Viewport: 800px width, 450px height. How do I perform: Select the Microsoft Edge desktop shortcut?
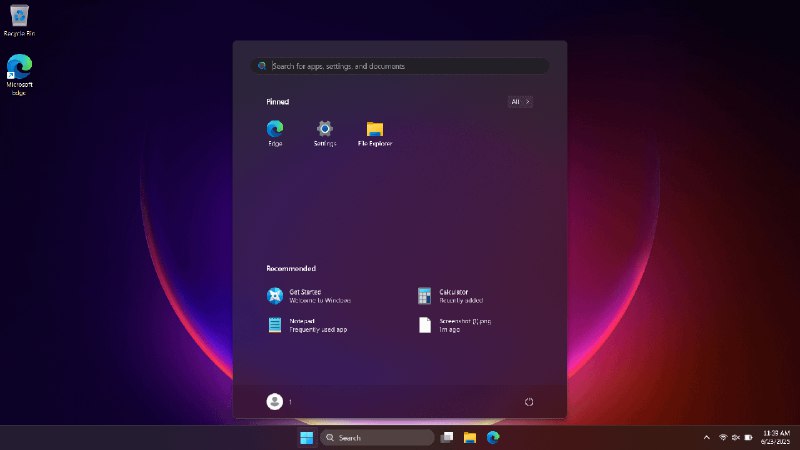[19, 74]
